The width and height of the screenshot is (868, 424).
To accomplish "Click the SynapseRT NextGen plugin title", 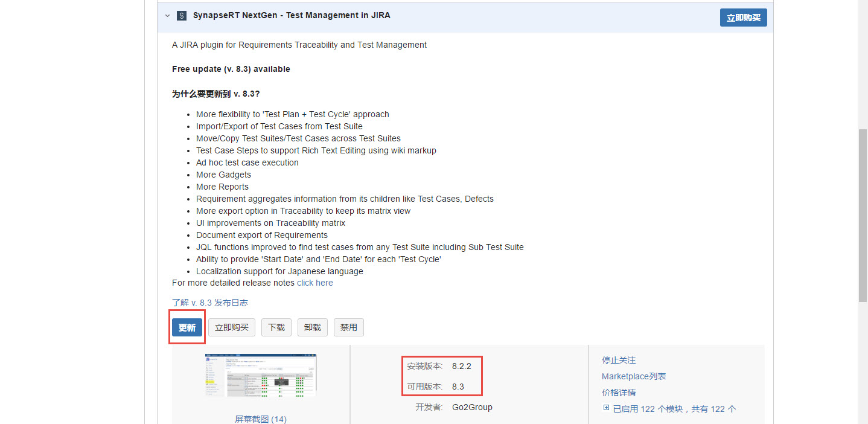I will coord(292,16).
